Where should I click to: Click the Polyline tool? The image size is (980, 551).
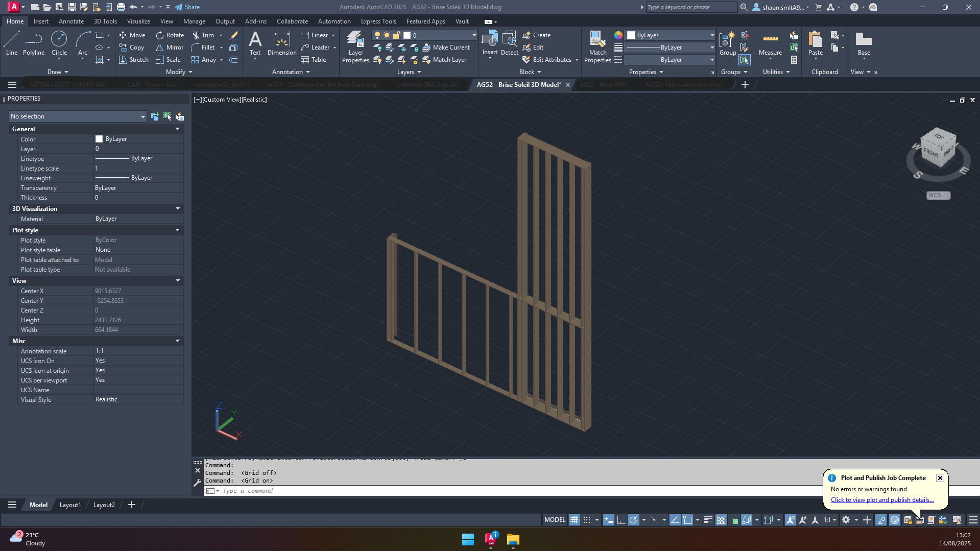click(x=34, y=43)
